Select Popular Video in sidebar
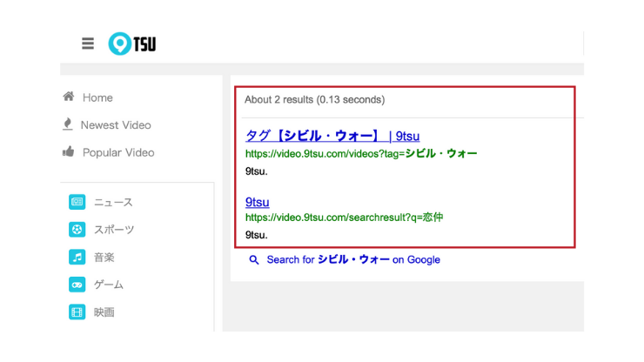This screenshot has width=644, height=362. pos(118,152)
